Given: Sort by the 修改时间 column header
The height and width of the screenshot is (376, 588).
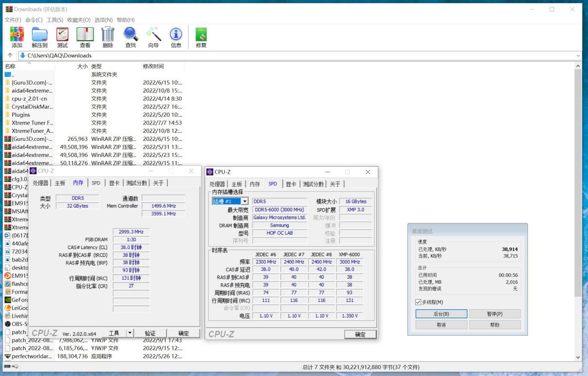Looking at the screenshot, I should [153, 66].
